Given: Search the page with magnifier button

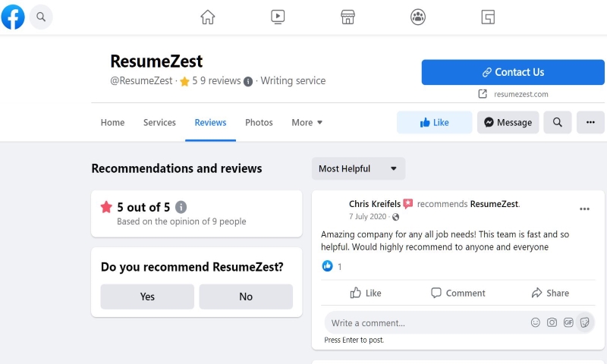Looking at the screenshot, I should point(558,122).
